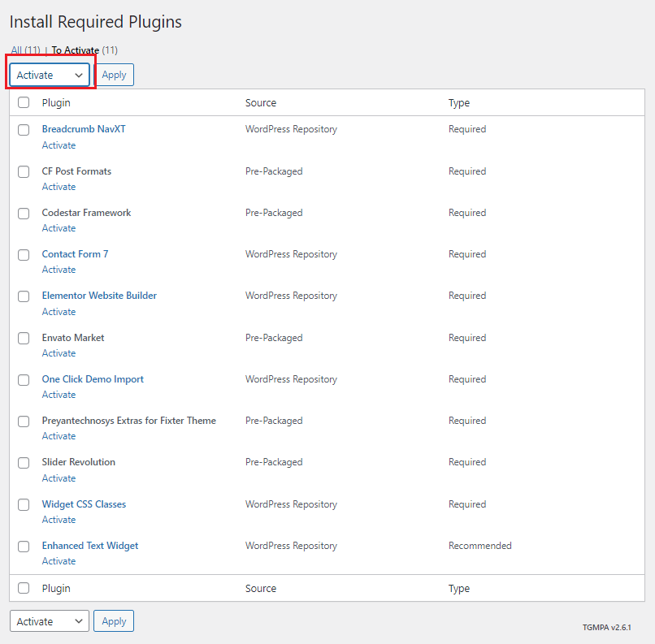Click the Required type for Envato Market

[467, 338]
